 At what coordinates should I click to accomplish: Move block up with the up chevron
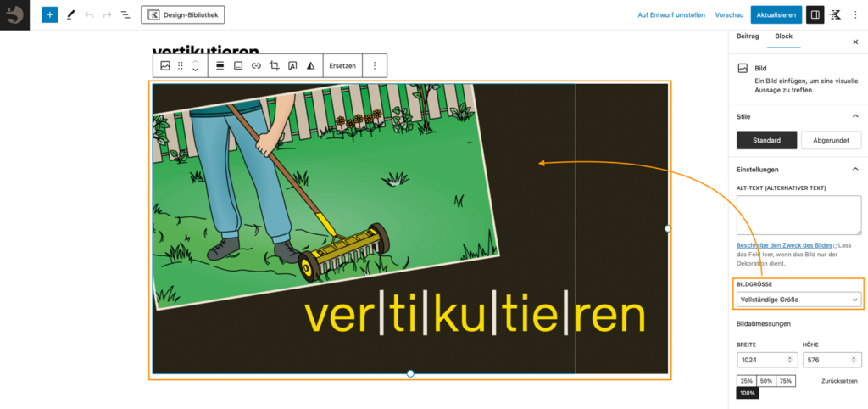[x=196, y=61]
